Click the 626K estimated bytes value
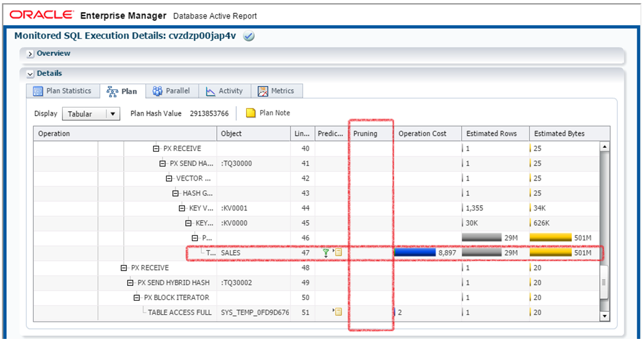 click(x=542, y=223)
